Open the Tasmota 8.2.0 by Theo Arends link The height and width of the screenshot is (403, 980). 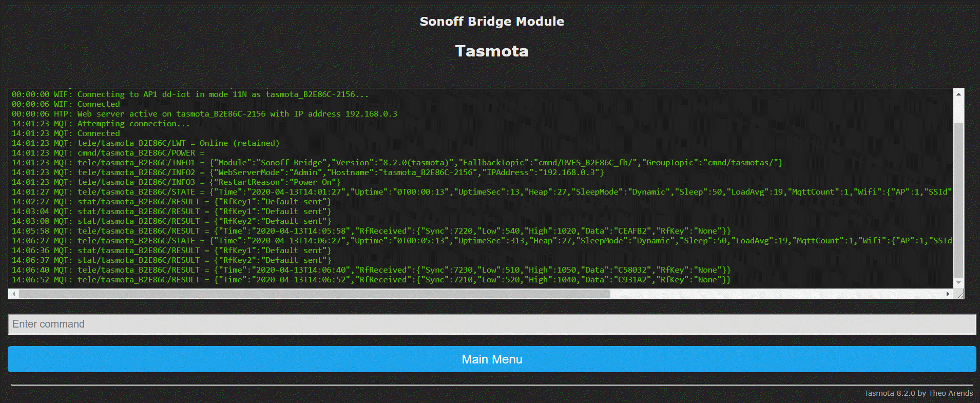pyautogui.click(x=918, y=393)
